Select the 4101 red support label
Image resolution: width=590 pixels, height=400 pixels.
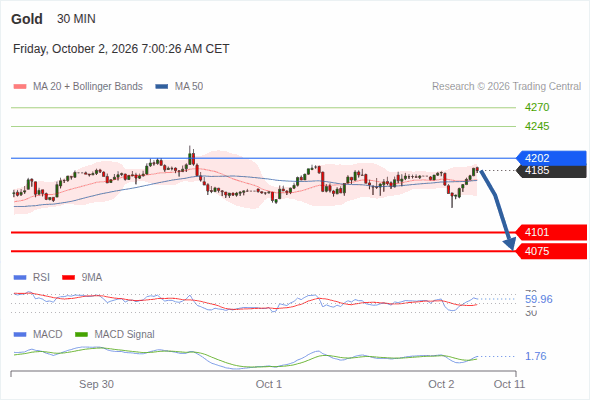[551, 232]
